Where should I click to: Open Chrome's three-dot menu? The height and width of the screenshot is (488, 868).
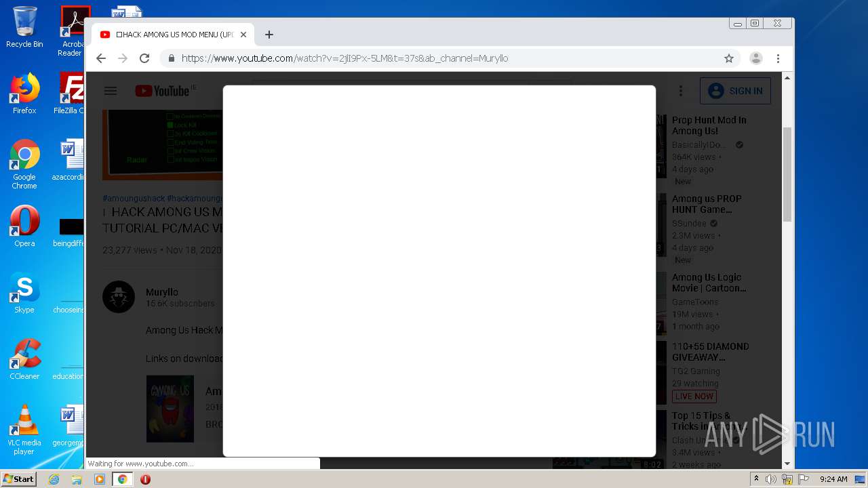pyautogui.click(x=778, y=58)
